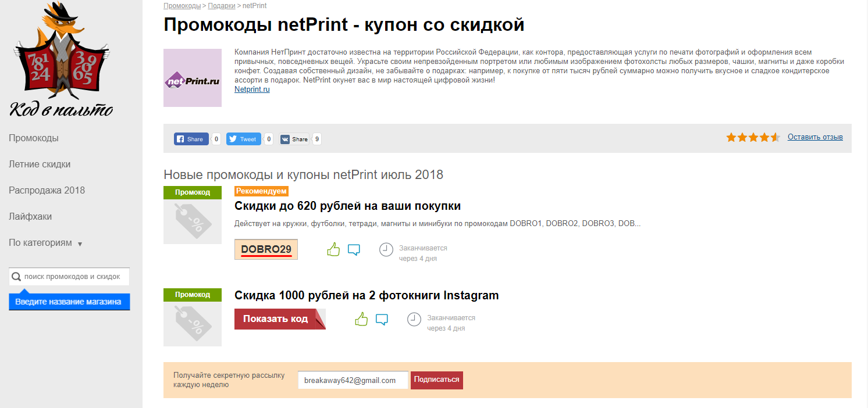Click the star rating widget
868x408 pixels.
coord(753,137)
